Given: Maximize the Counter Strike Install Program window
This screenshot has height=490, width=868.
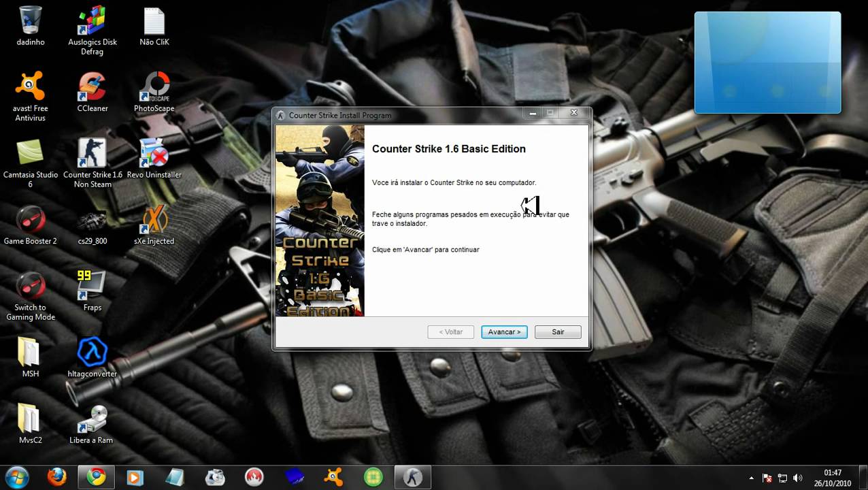Looking at the screenshot, I should click(x=550, y=113).
